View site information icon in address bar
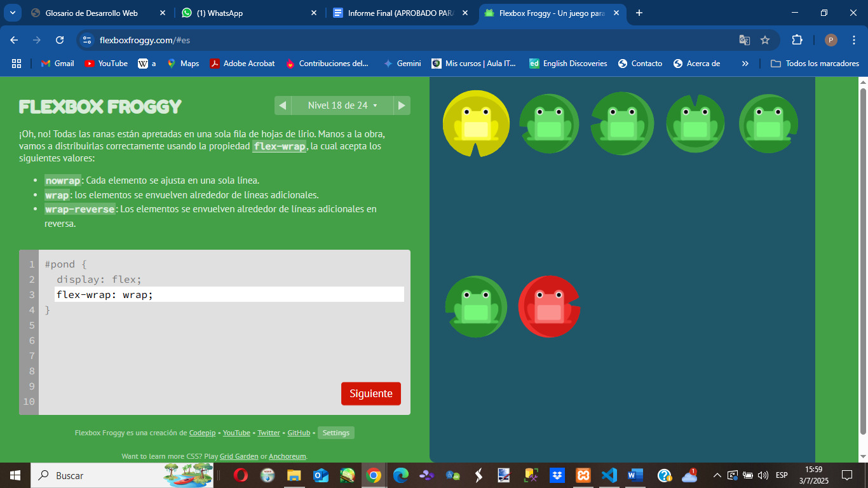868x488 pixels. pos(88,40)
